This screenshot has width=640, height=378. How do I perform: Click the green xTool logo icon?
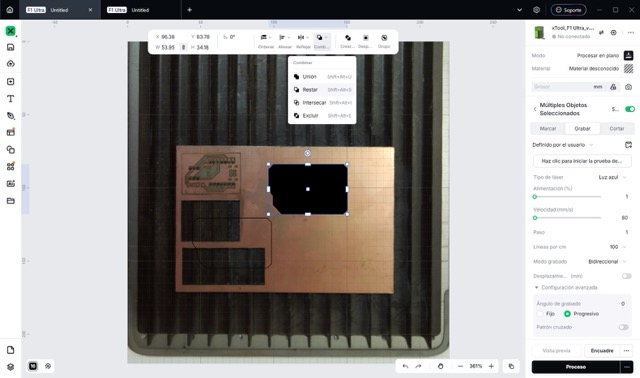pyautogui.click(x=11, y=31)
